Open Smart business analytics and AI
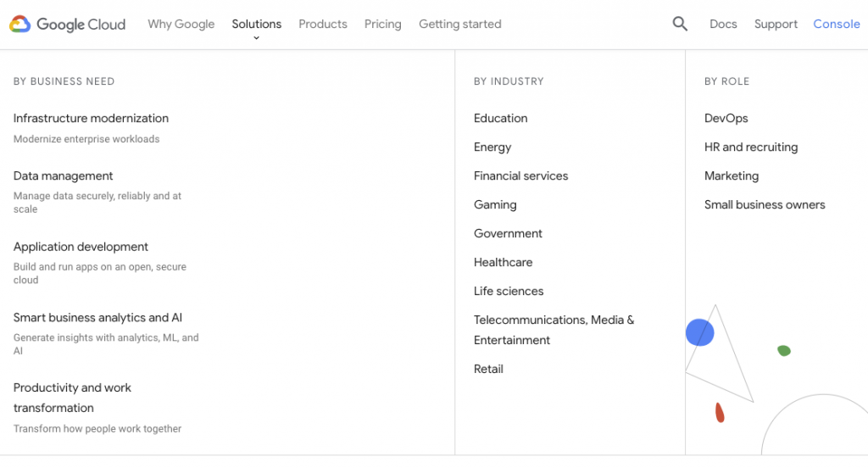Image resolution: width=868 pixels, height=468 pixels. point(97,317)
